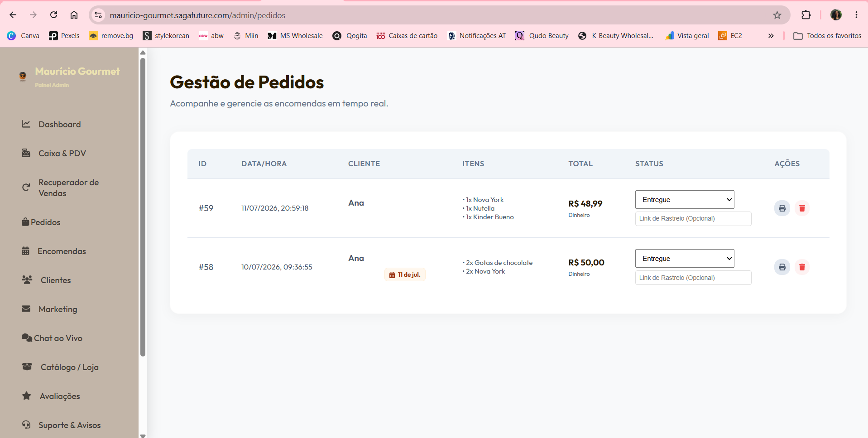Viewport: 868px width, 438px height.
Task: Delete order #59 using trash icon
Action: 802,208
